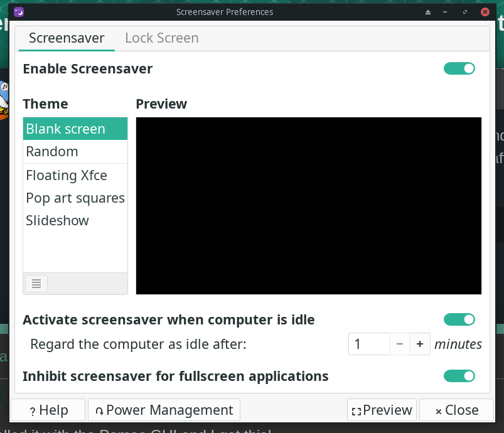
Task: Select the Slideshow theme from list
Action: [58, 220]
